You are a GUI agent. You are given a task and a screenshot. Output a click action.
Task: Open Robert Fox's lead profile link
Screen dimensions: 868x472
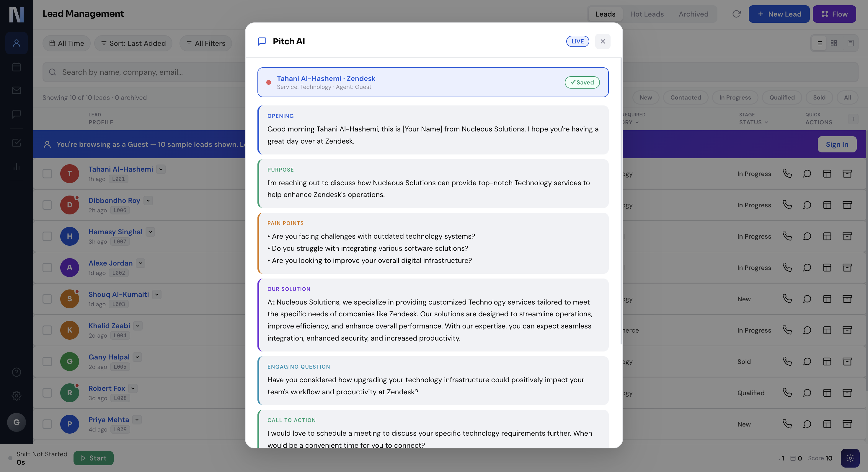(x=107, y=388)
